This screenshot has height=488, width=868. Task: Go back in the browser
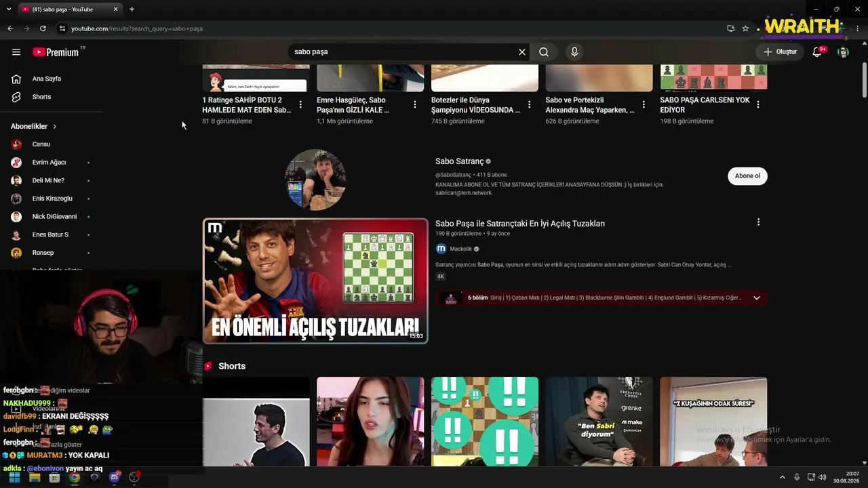(x=10, y=28)
